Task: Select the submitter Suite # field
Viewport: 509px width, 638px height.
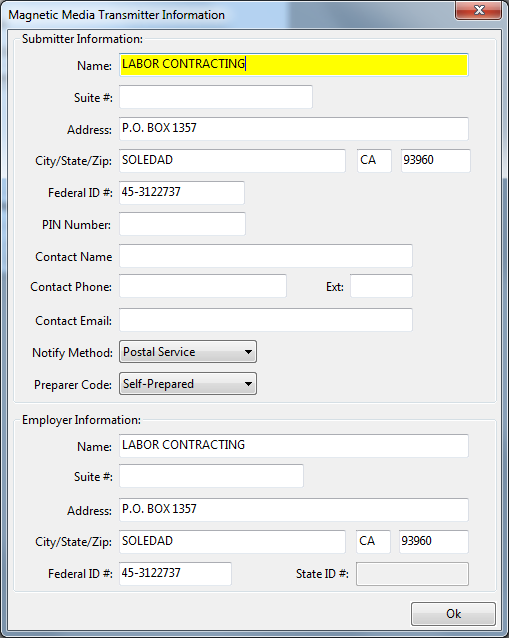Action: [216, 97]
